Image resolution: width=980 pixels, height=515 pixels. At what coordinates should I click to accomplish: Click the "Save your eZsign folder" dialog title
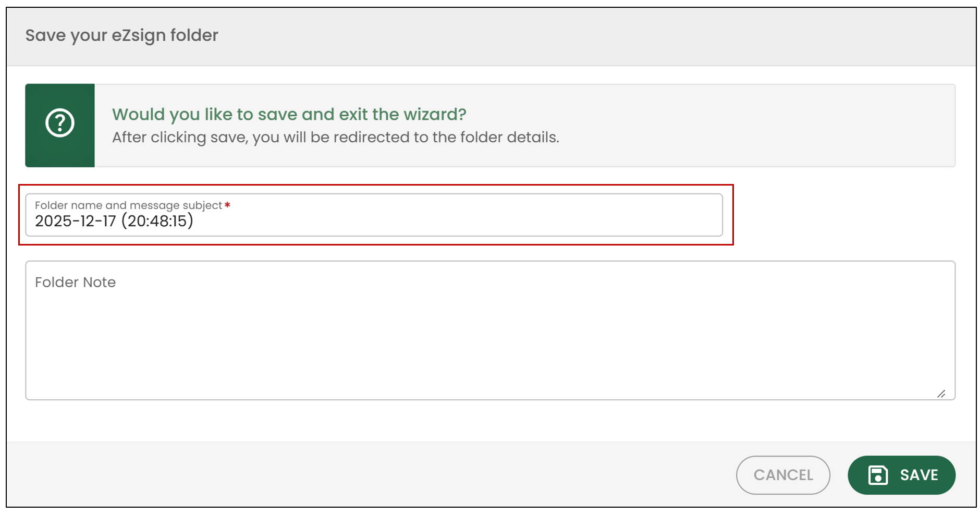click(122, 35)
